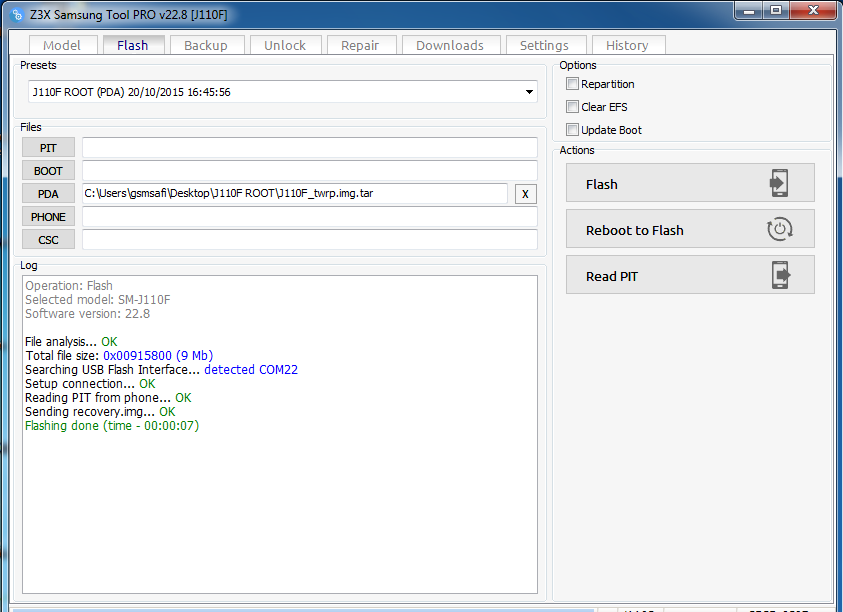
Task: Switch to the Downloads tab
Action: pos(451,45)
